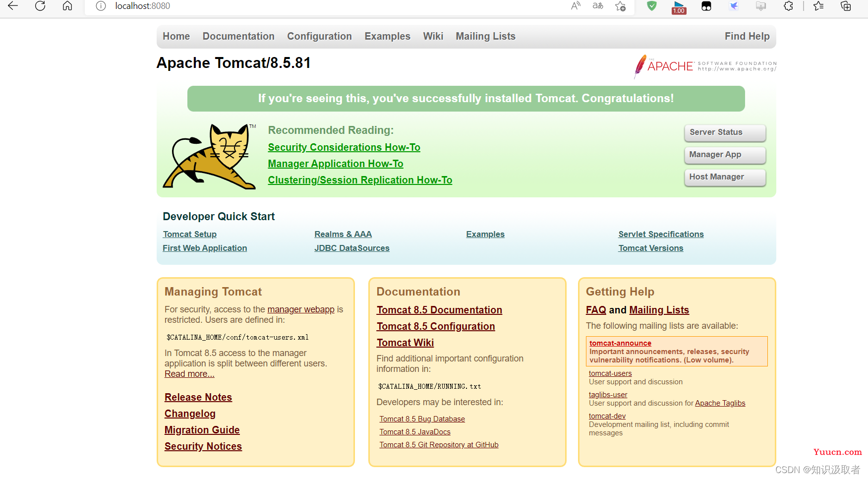
Task: Click the Server Status button
Action: 725,132
